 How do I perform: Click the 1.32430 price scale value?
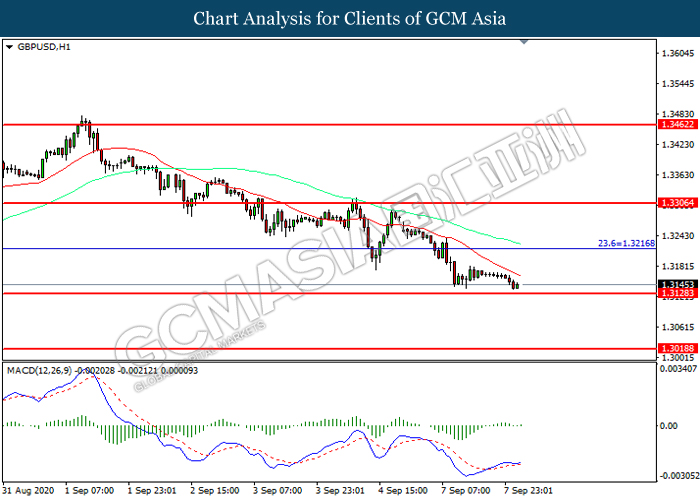tap(678, 236)
